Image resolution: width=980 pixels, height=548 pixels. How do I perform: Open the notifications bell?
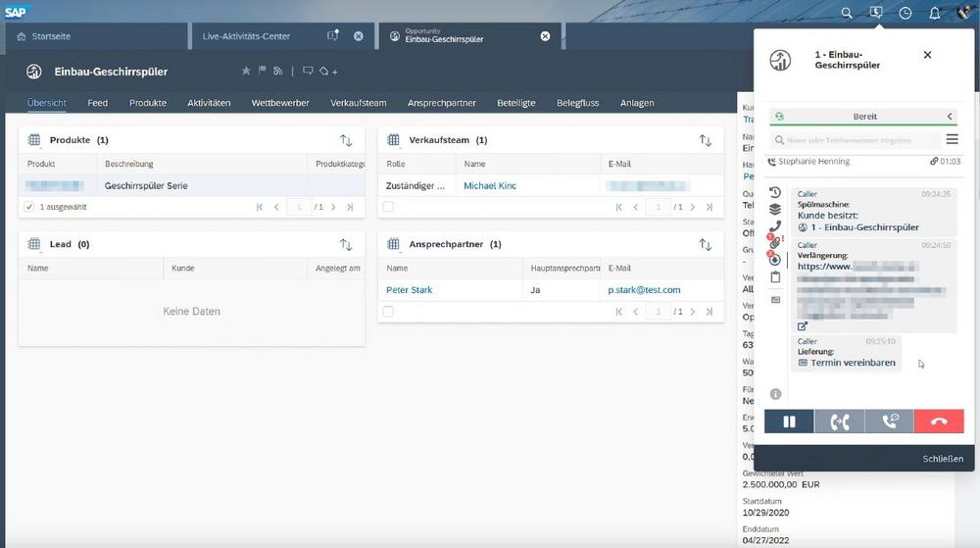[x=934, y=13]
